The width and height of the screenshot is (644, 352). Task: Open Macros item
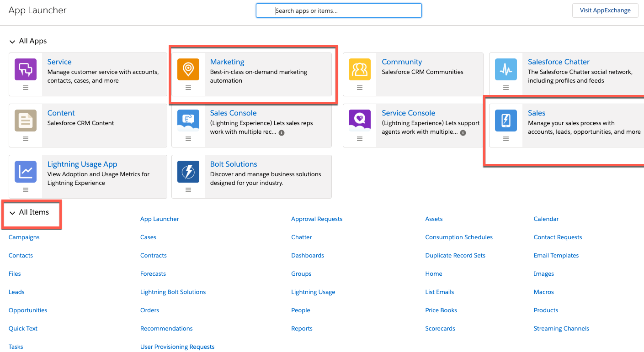pos(543,292)
